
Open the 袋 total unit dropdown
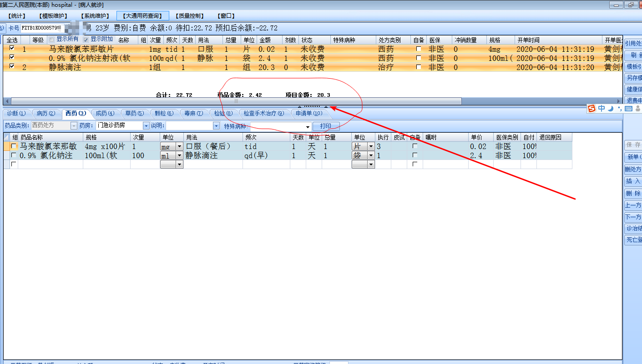371,155
